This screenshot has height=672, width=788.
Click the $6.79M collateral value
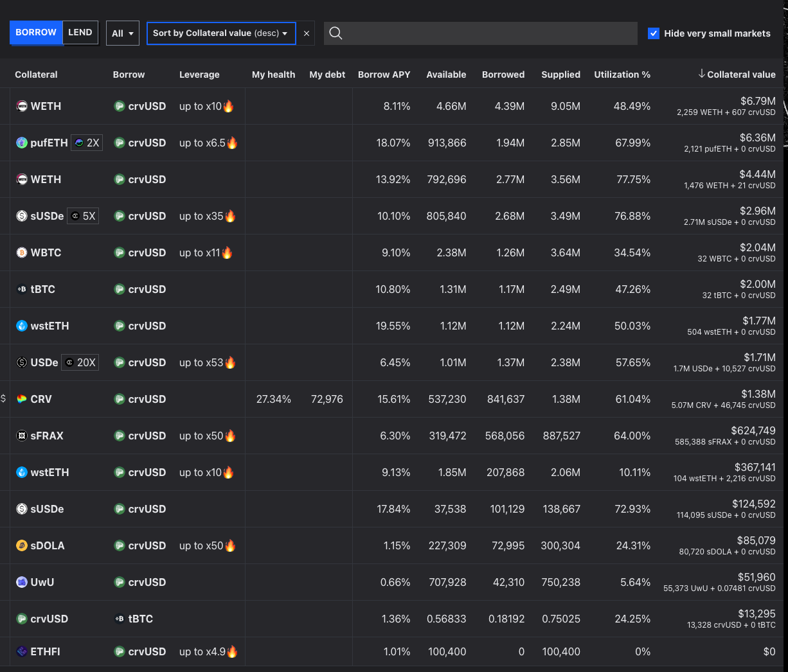point(758,101)
